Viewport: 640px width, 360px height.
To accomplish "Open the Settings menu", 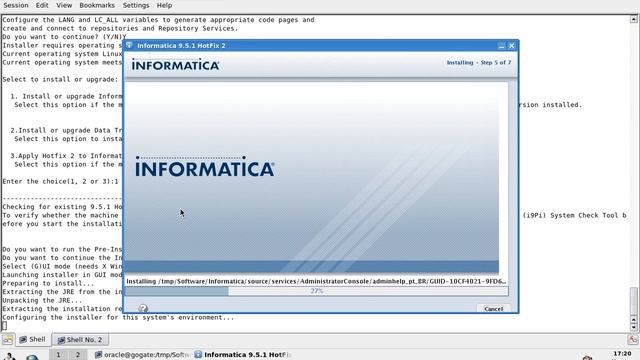I will coord(136,5).
